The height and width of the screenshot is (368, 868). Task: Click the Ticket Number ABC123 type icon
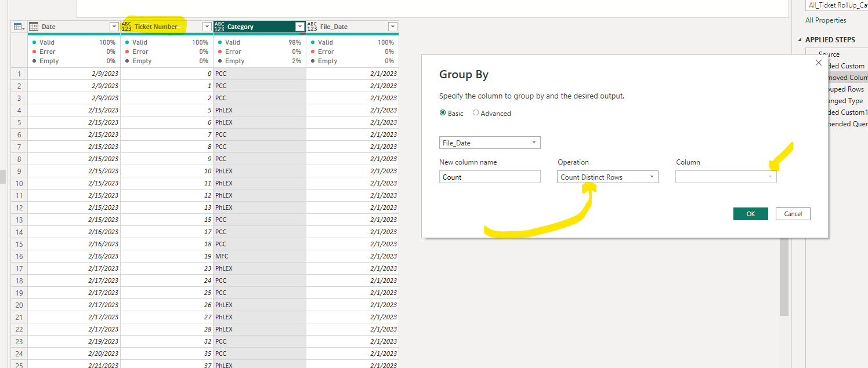point(126,27)
